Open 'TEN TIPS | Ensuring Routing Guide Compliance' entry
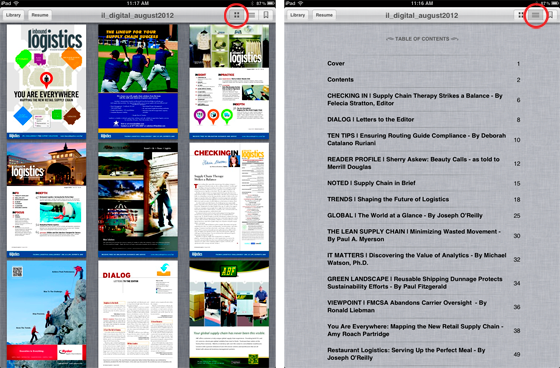The width and height of the screenshot is (560, 368). coord(423,139)
